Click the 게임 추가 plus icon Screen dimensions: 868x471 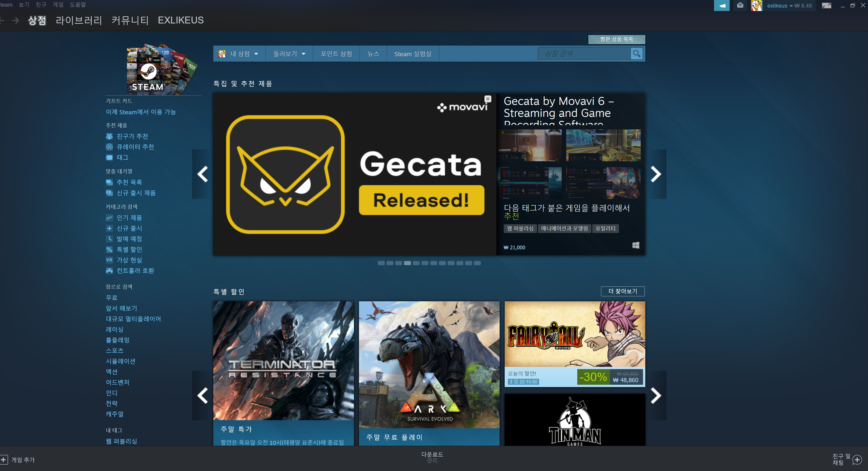point(3,460)
